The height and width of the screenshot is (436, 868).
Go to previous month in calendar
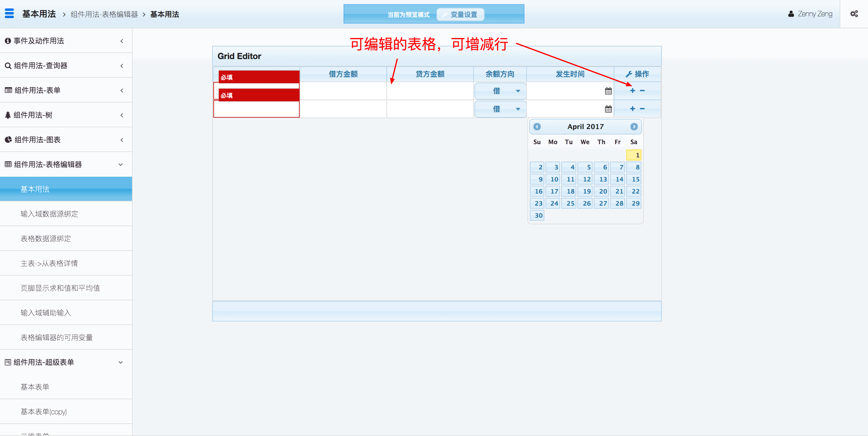[x=537, y=127]
